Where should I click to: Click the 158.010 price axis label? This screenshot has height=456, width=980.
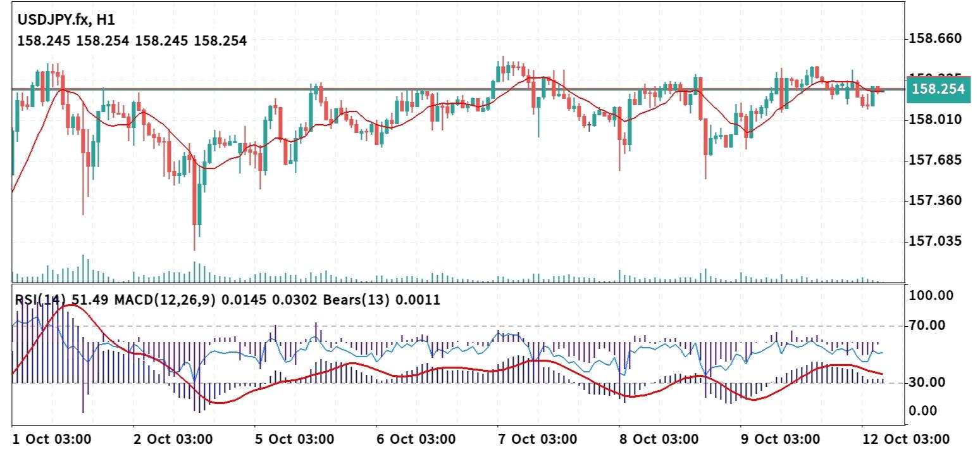[x=935, y=120]
